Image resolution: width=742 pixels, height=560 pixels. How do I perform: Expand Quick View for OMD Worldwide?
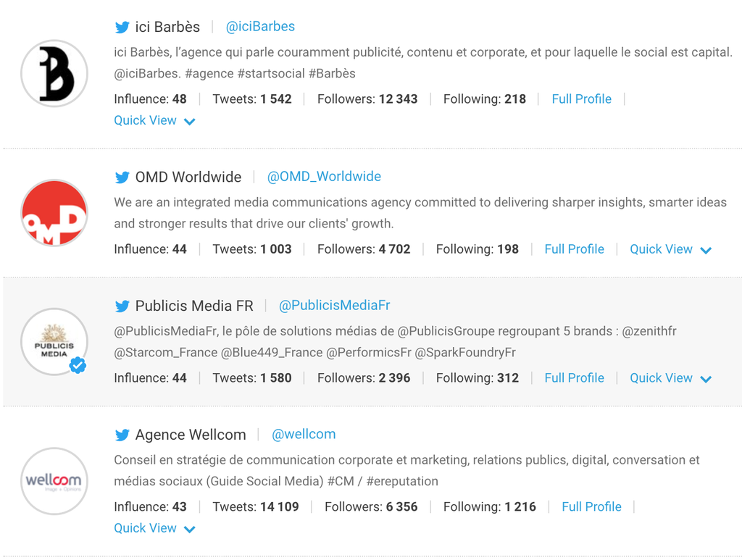670,249
